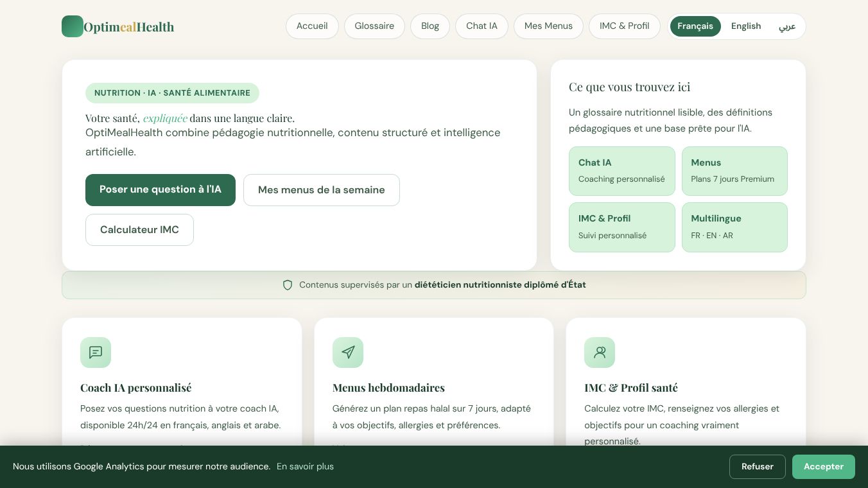Switch language to English
The width and height of the screenshot is (868, 488).
click(746, 26)
